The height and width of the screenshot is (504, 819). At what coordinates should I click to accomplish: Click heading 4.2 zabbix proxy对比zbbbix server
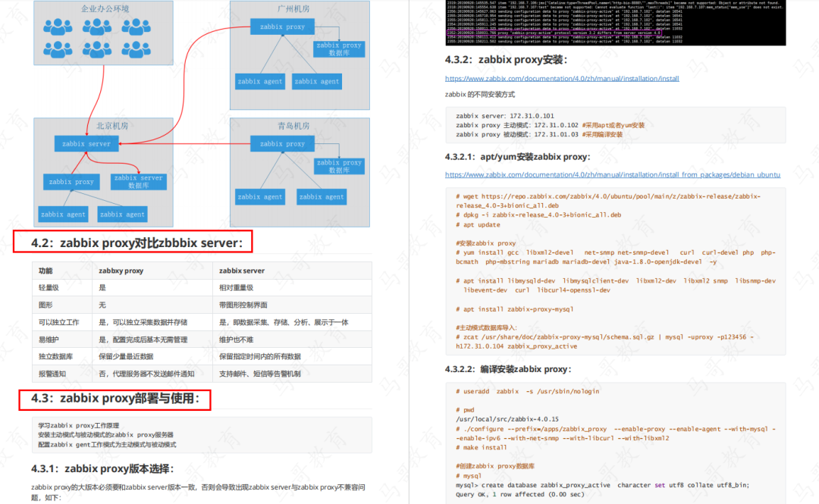(136, 243)
